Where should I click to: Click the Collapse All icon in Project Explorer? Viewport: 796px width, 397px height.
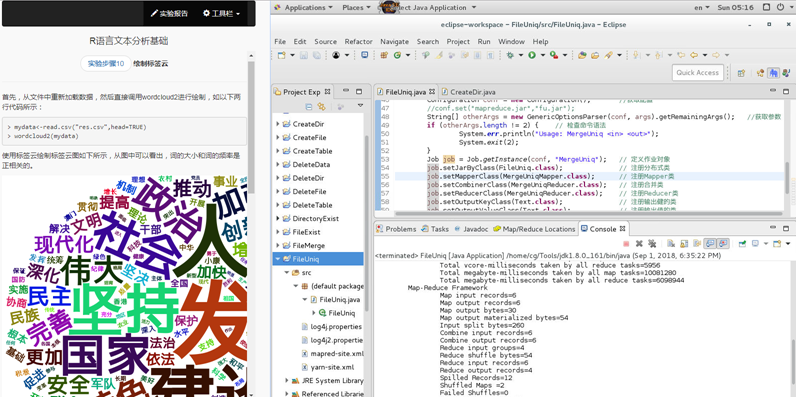pos(309,106)
